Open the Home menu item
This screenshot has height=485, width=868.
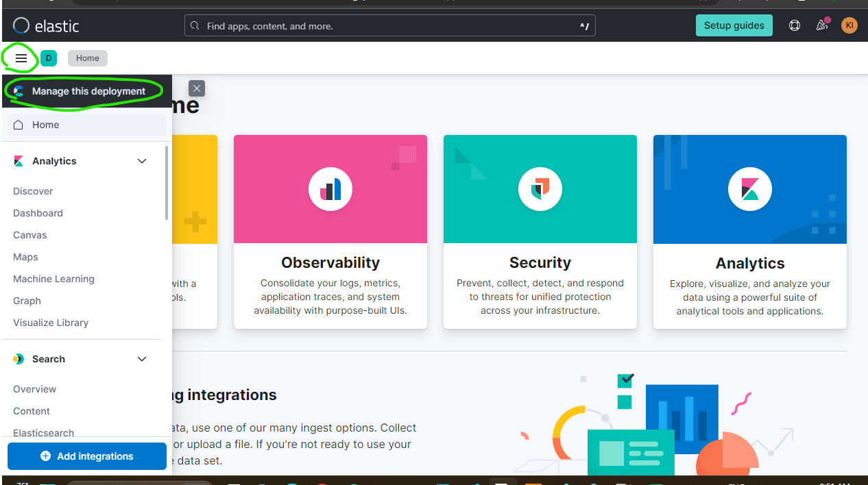click(x=46, y=124)
